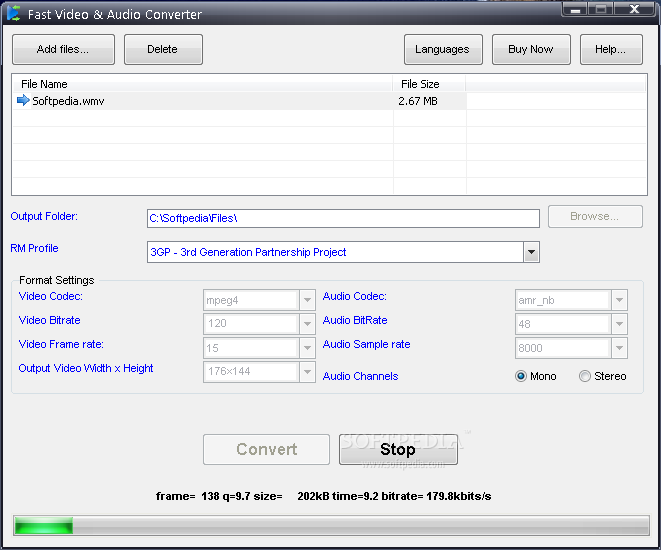Click the Audio BitRate label

(x=355, y=320)
